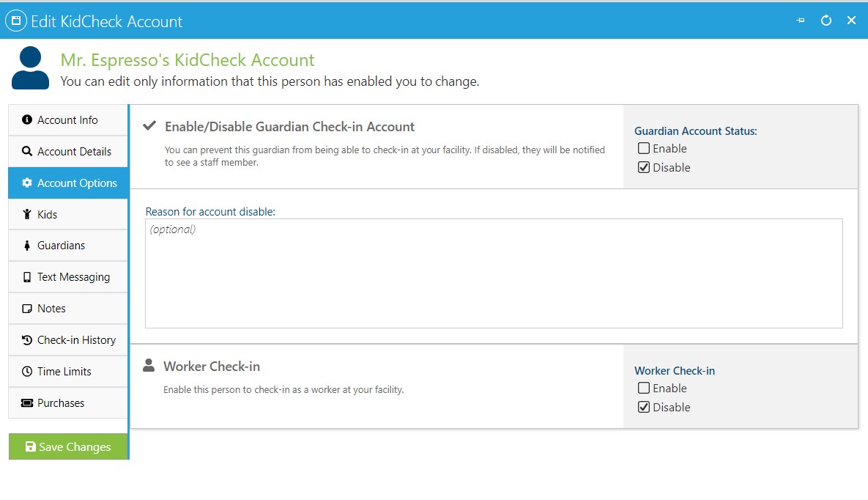Click 'Enable this person to check-in as a worker' text

(283, 390)
